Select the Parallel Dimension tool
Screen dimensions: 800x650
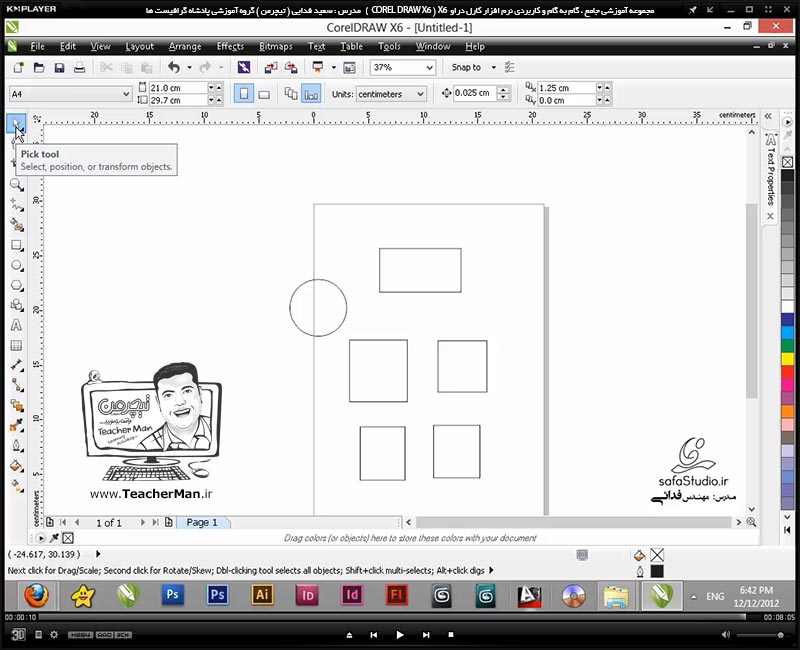click(16, 365)
